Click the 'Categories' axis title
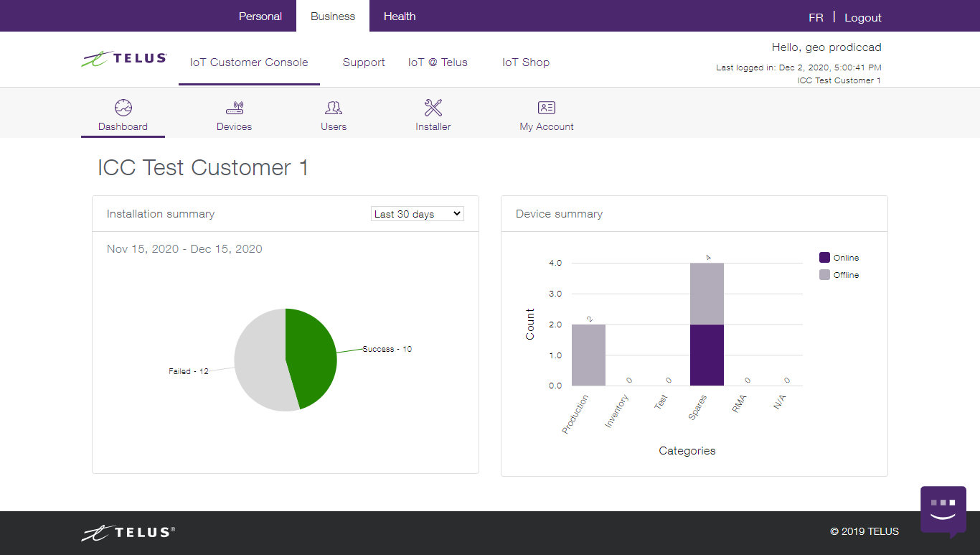This screenshot has height=555, width=980. (687, 451)
